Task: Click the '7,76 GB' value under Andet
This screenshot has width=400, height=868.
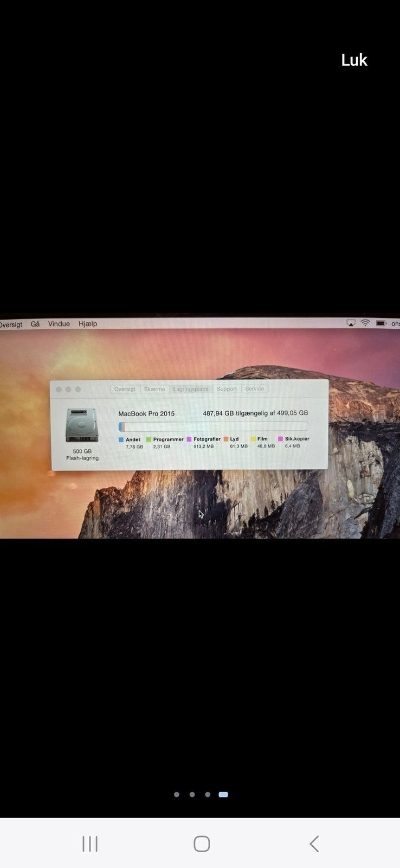Action: coord(134,447)
